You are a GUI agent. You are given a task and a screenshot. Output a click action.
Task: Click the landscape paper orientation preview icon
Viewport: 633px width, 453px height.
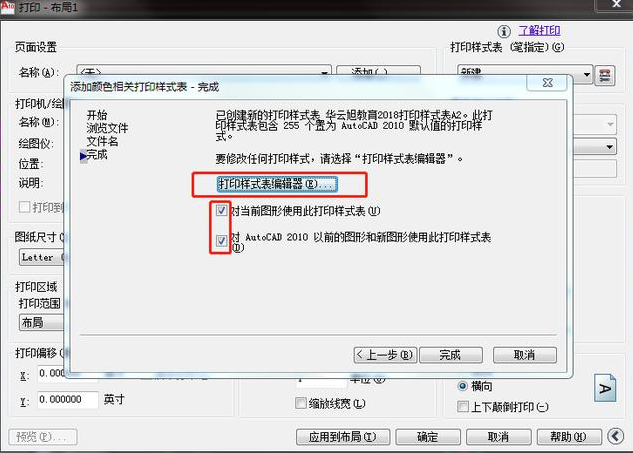point(605,388)
